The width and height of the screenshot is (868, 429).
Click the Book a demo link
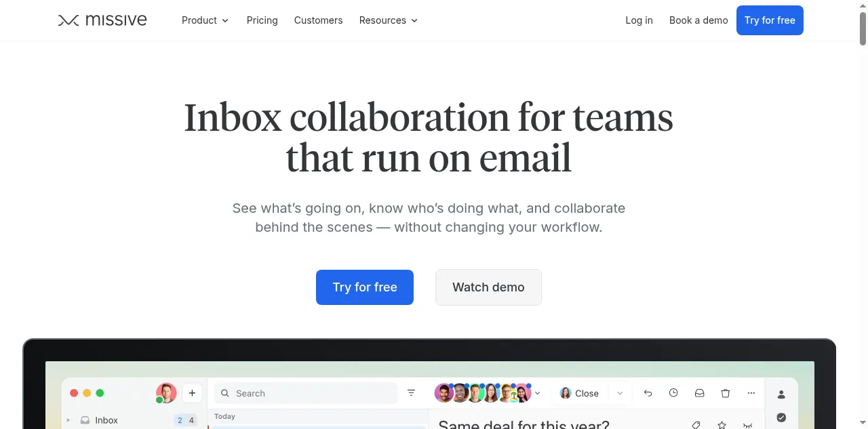[x=698, y=20]
